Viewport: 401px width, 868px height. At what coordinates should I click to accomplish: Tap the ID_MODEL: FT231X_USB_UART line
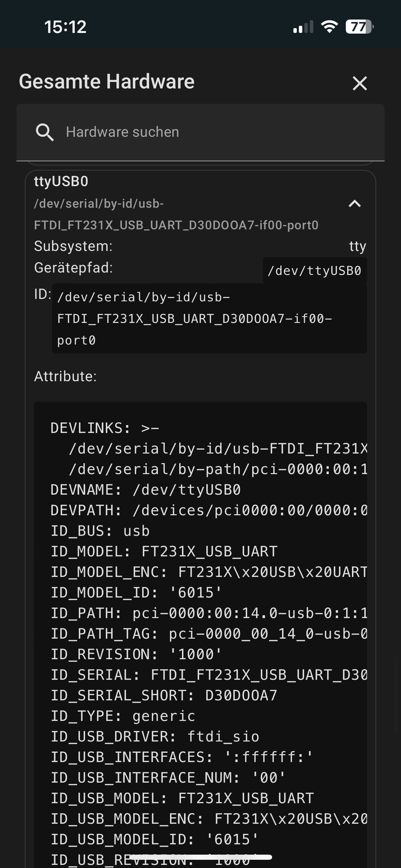click(164, 552)
